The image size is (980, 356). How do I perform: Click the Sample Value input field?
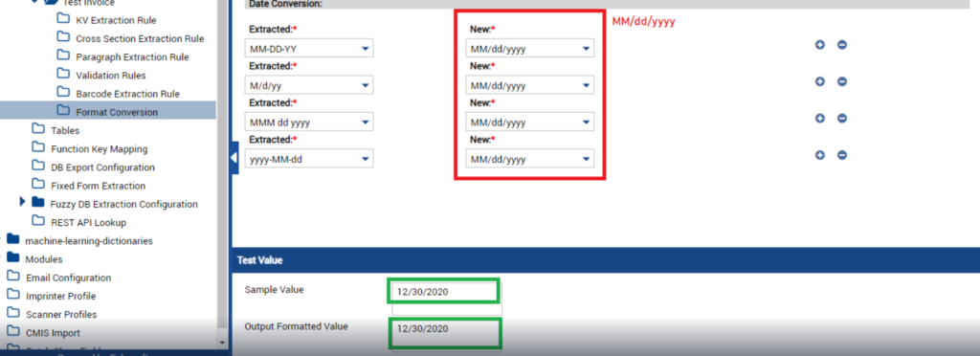coord(447,299)
